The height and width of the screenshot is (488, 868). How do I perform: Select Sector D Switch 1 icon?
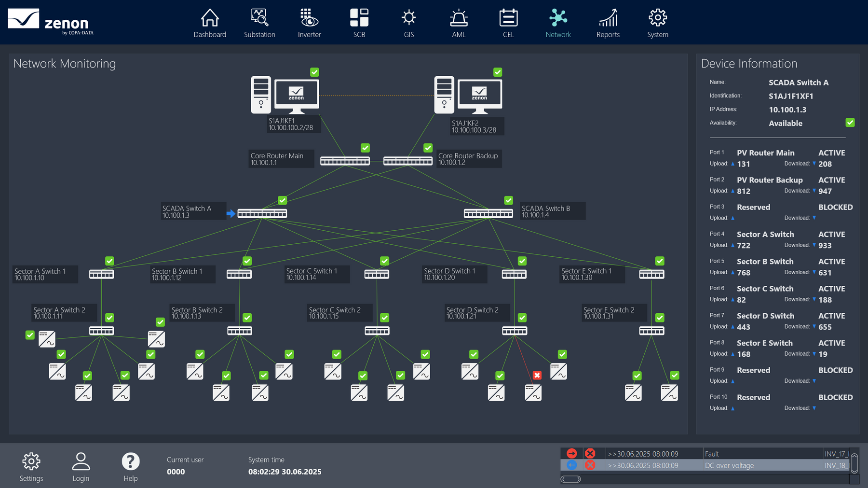[x=514, y=274]
